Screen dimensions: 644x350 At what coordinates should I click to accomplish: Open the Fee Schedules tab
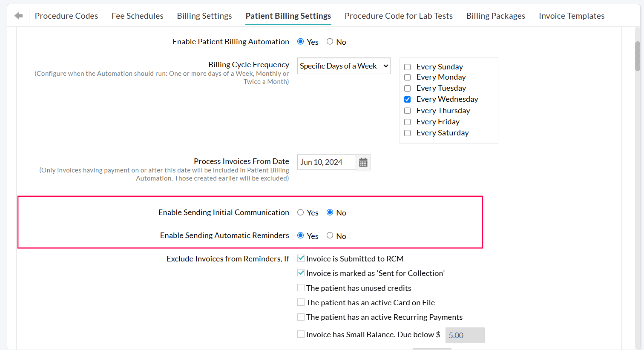[x=137, y=16]
